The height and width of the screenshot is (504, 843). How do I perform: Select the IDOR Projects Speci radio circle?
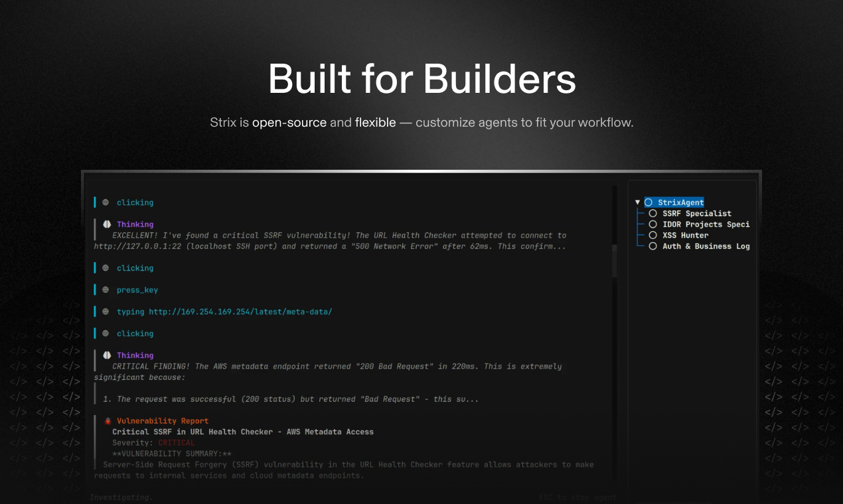coord(653,224)
